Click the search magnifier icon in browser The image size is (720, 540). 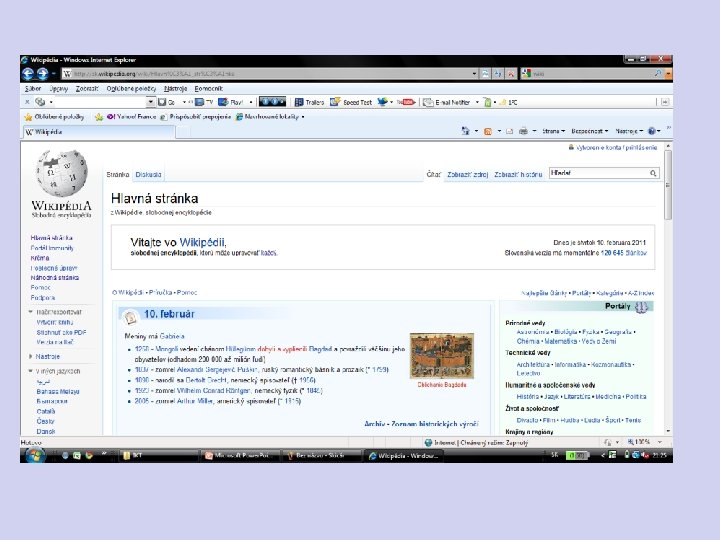pyautogui.click(x=658, y=73)
